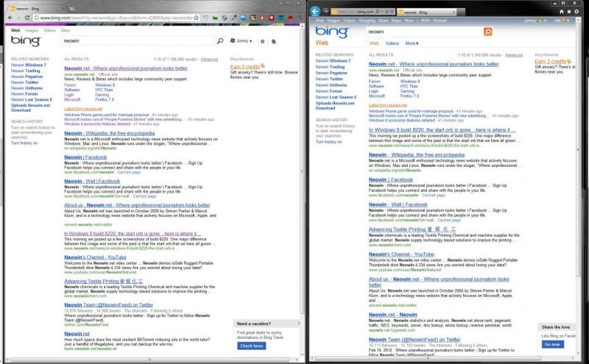This screenshot has height=364, width=589.
Task: Expand the More dropdown under IE search box
Action: click(412, 43)
